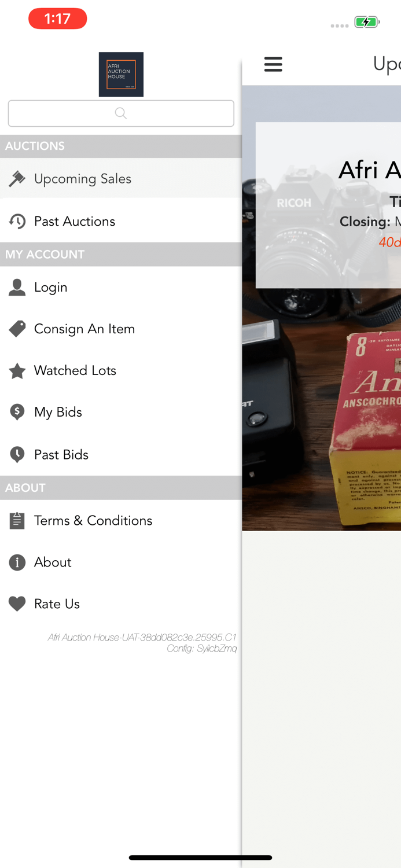Image resolution: width=401 pixels, height=868 pixels.
Task: Toggle the hamburger menu button
Action: [273, 64]
